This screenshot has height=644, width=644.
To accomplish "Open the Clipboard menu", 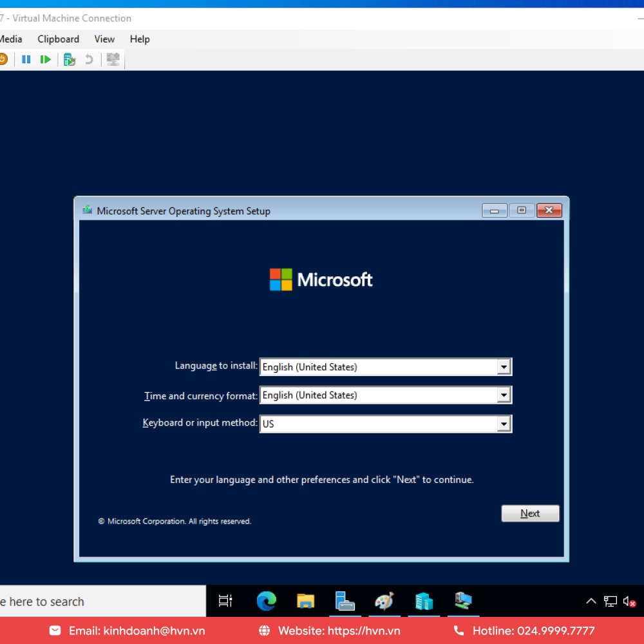I will (59, 39).
